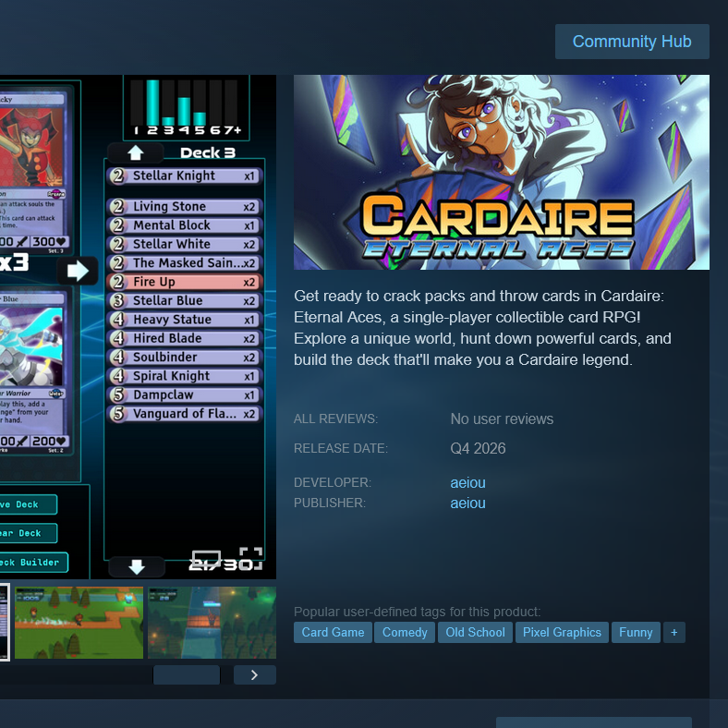
Task: Click the Heavy Statue deck entry
Action: point(186,320)
